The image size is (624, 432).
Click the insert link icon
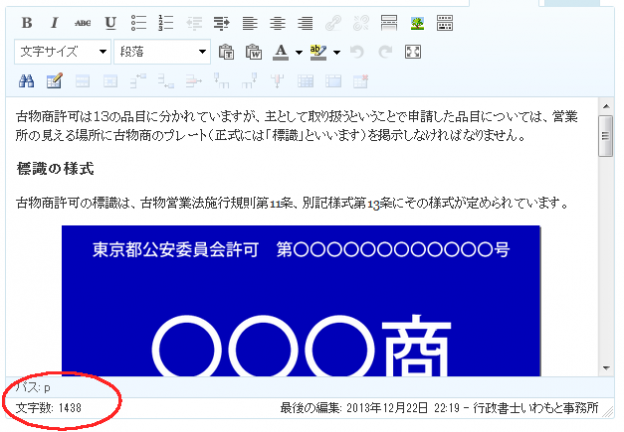point(333,23)
